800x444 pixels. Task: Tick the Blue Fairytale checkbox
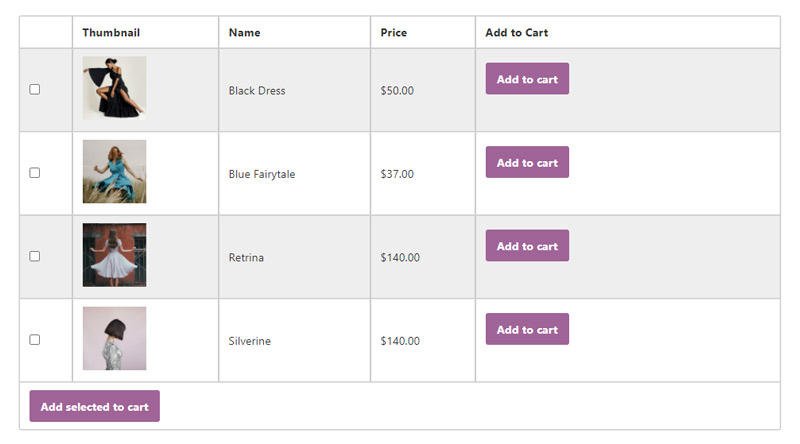pos(35,172)
